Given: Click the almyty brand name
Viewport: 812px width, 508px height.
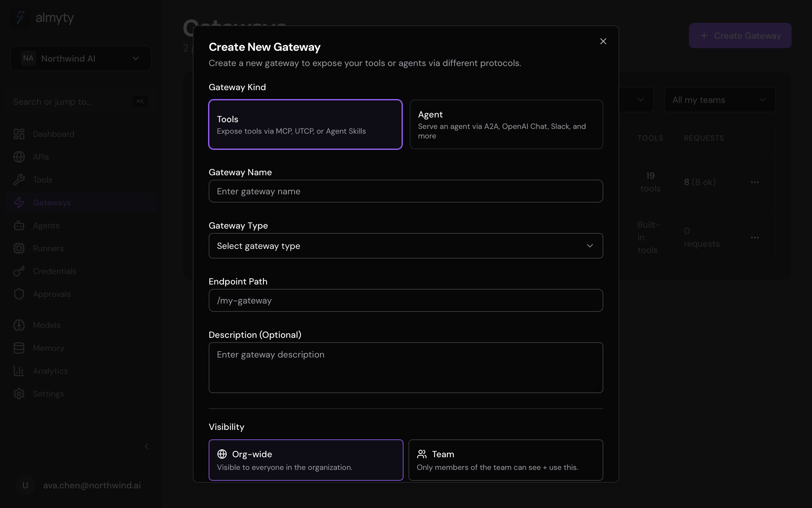Looking at the screenshot, I should (55, 17).
